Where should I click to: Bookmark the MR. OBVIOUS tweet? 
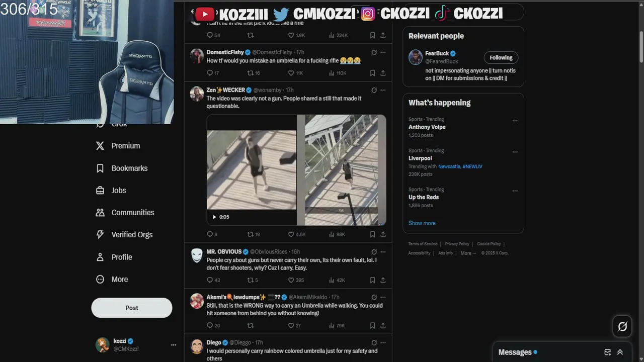pos(372,280)
